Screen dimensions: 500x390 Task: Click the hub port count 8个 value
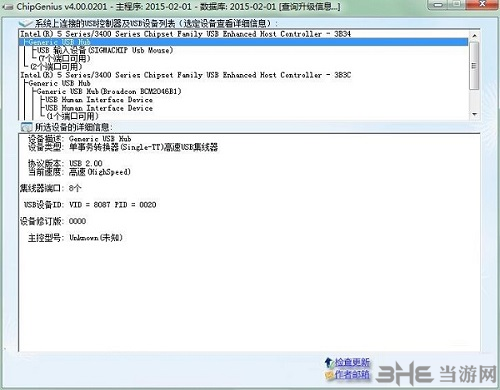point(75,188)
